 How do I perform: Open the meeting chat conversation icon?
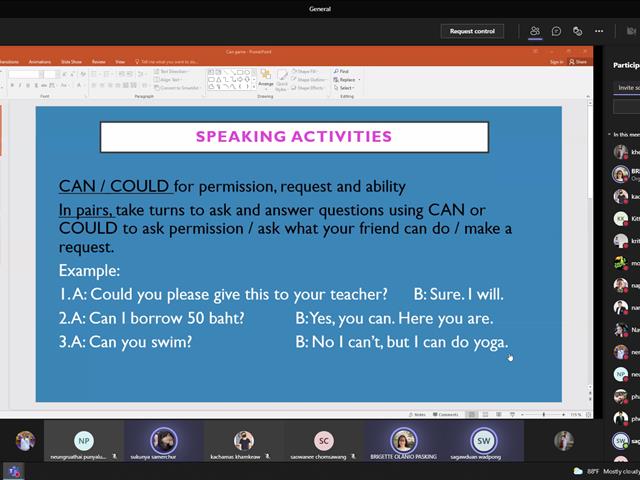click(x=556, y=31)
